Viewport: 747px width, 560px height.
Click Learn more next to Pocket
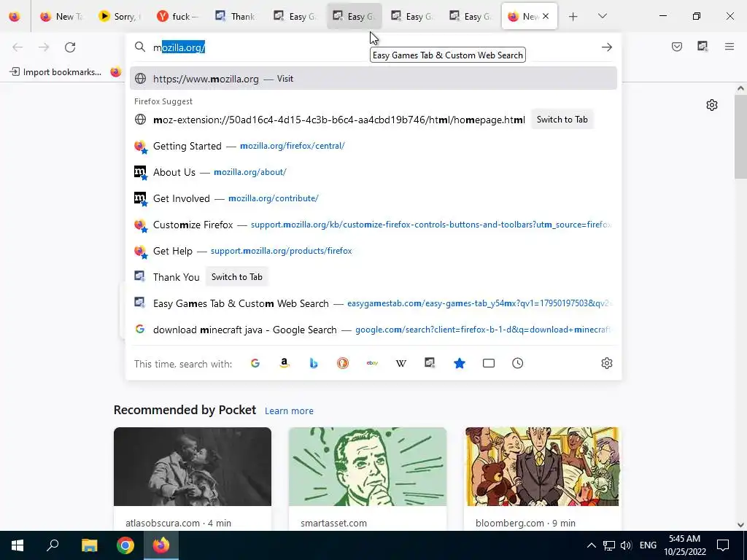pos(289,411)
